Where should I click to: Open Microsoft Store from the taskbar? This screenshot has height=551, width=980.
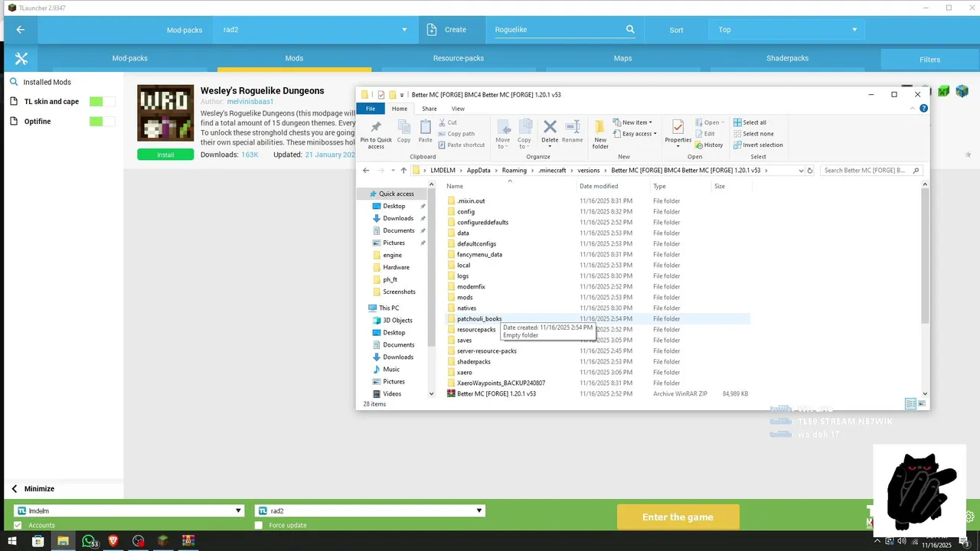coord(38,541)
